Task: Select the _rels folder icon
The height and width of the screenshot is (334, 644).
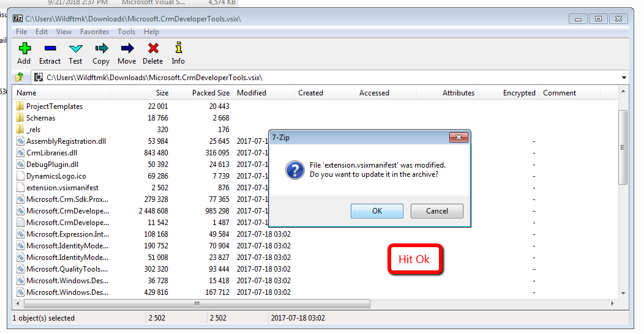Action: tap(20, 129)
